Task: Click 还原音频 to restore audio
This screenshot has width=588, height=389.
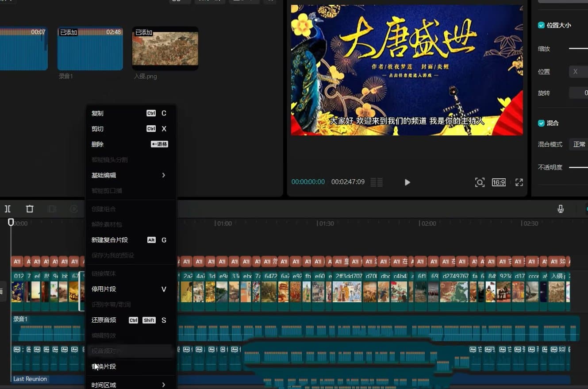Action: [x=104, y=320]
